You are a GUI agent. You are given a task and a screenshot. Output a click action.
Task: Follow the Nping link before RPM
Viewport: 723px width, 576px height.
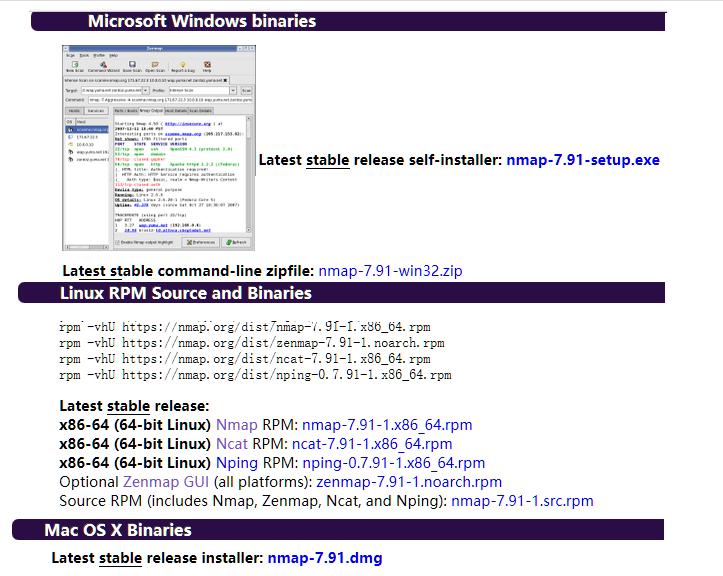coord(237,463)
